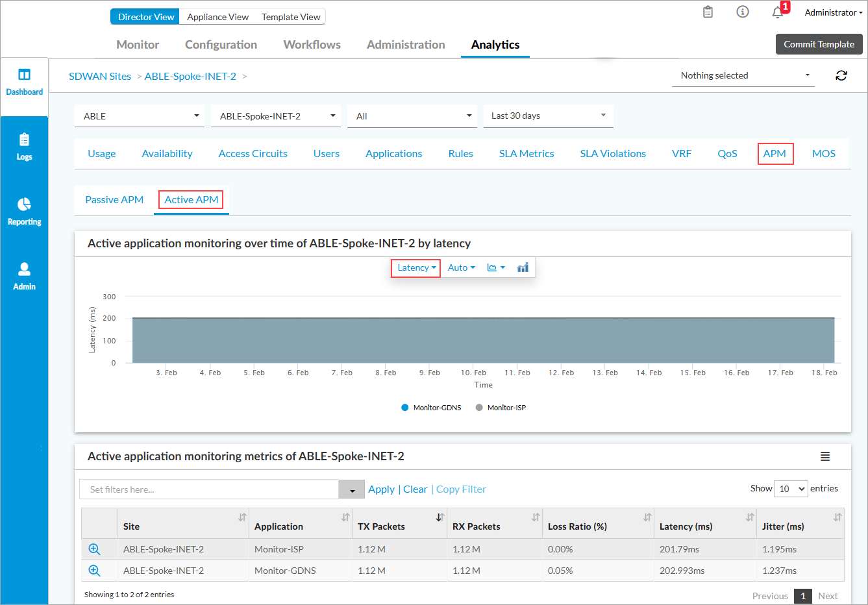868x605 pixels.
Task: Open the SLA Violations tab
Action: pos(612,154)
